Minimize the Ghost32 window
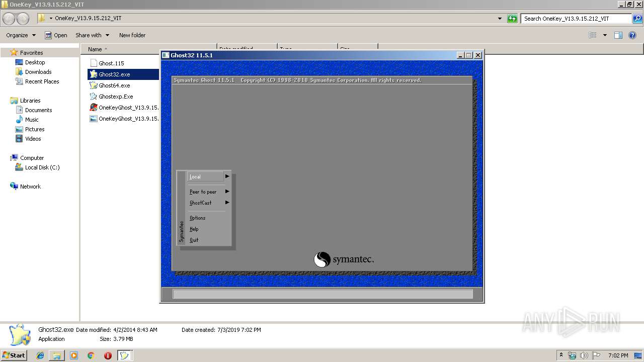 460,55
